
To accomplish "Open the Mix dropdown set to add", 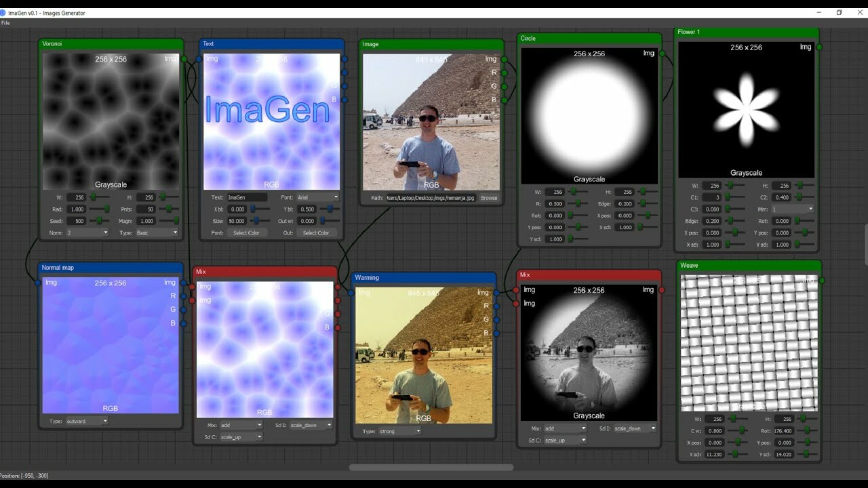I will 239,425.
